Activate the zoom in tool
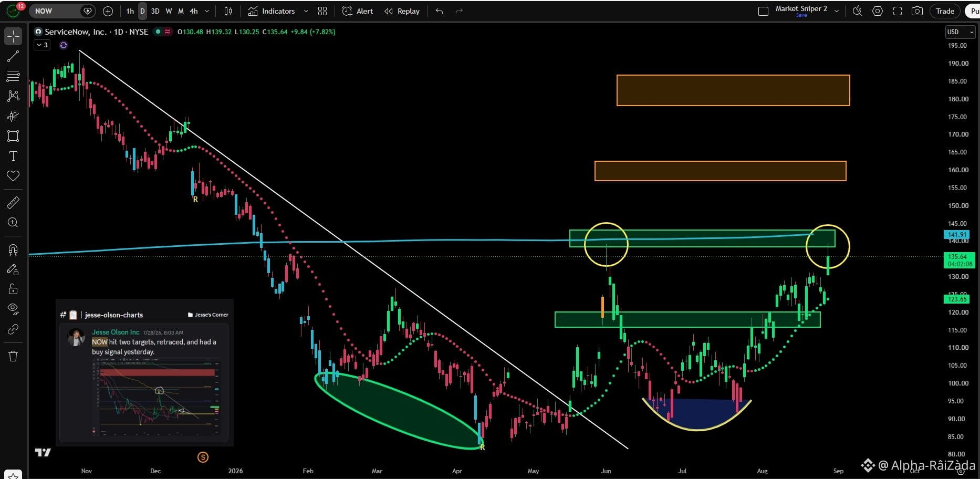The height and width of the screenshot is (479, 980). click(x=13, y=222)
